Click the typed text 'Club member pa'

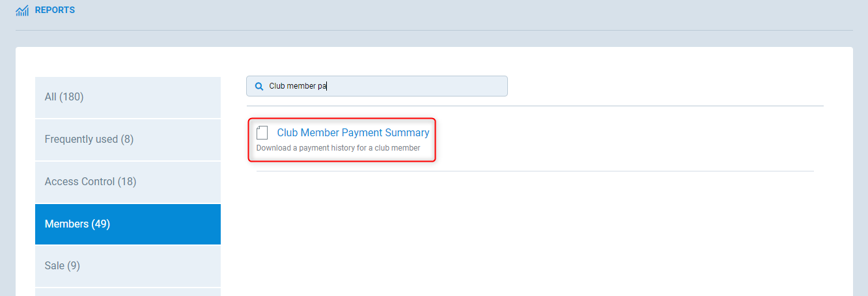(x=298, y=86)
